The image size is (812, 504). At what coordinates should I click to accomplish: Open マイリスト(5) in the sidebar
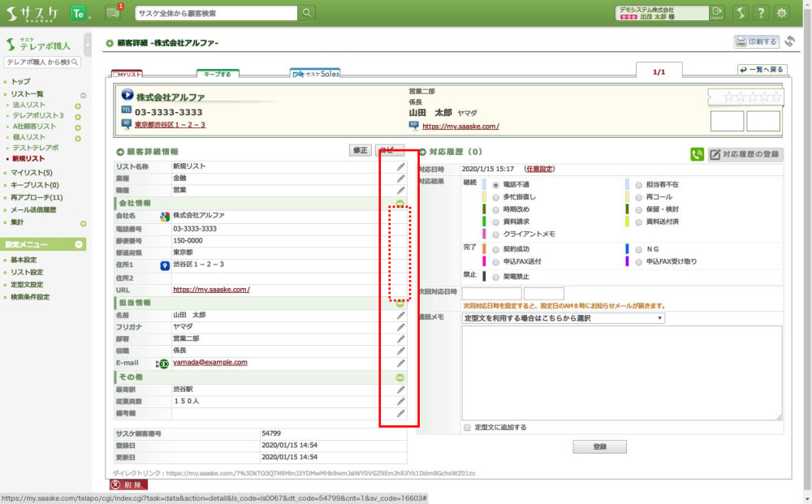coord(32,173)
